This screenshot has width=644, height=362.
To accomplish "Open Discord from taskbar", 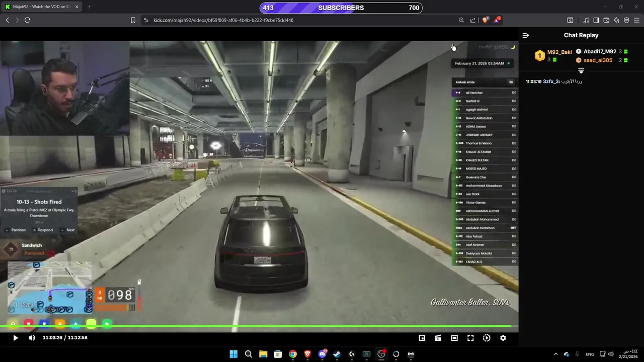I will point(323,354).
